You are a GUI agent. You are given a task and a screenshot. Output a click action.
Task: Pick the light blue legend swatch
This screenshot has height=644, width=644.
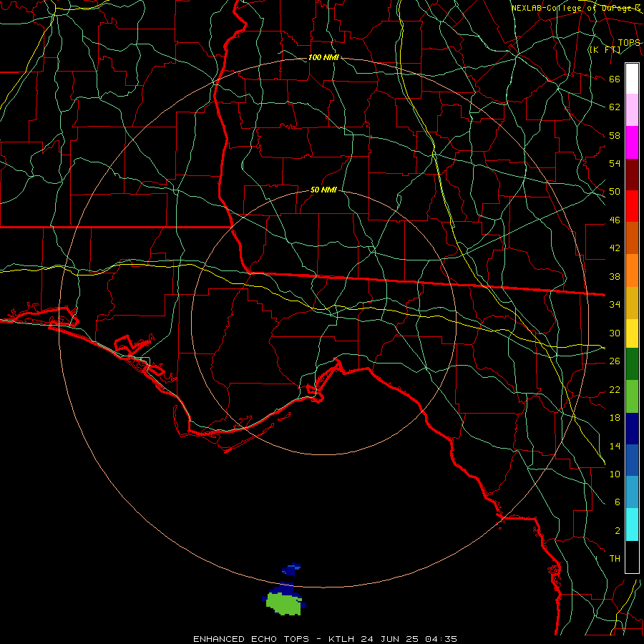point(632,492)
